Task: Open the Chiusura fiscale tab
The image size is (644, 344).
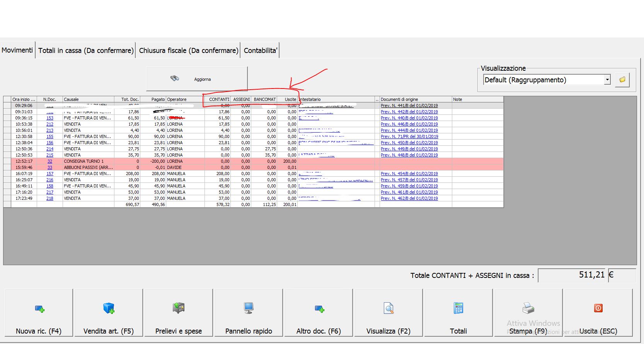Action: pos(188,51)
